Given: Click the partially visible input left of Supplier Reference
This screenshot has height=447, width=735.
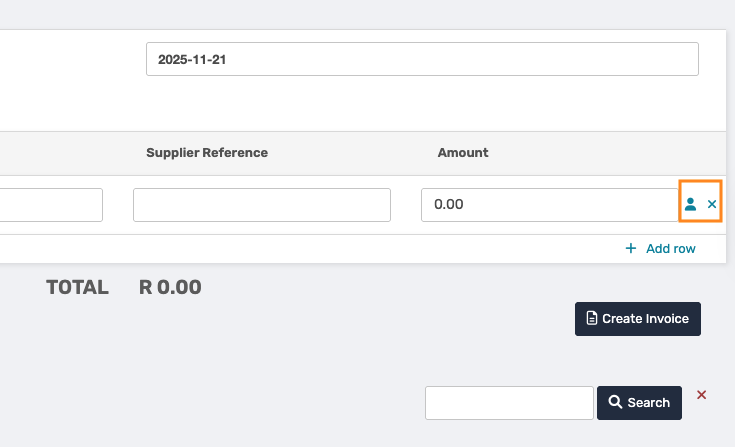Looking at the screenshot, I should (51, 205).
